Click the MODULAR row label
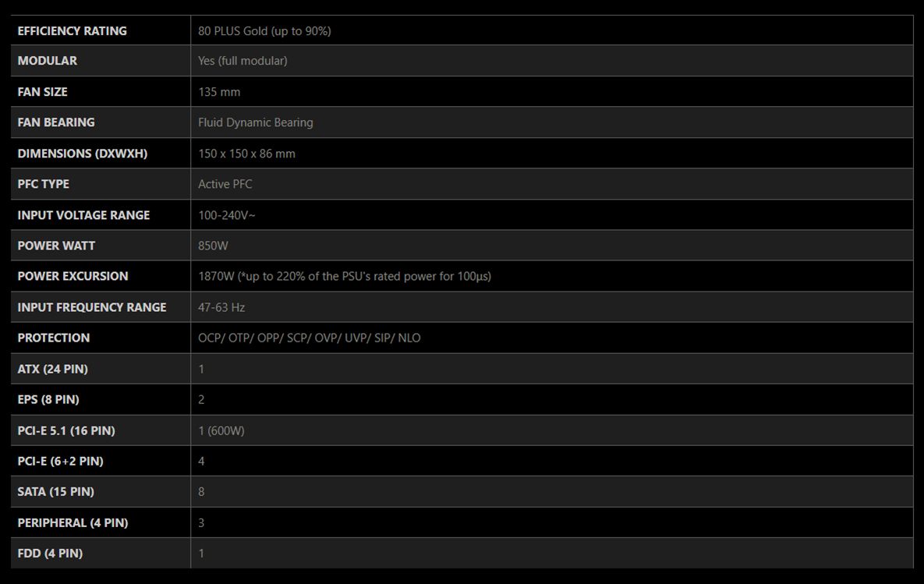 click(47, 61)
